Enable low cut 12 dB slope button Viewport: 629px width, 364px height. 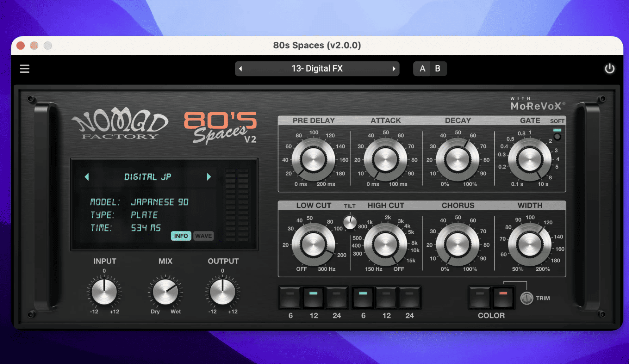(314, 298)
